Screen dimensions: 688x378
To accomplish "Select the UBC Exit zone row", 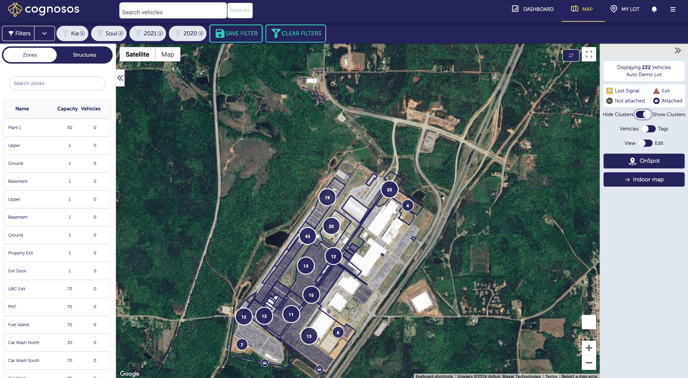I will click(x=57, y=289).
